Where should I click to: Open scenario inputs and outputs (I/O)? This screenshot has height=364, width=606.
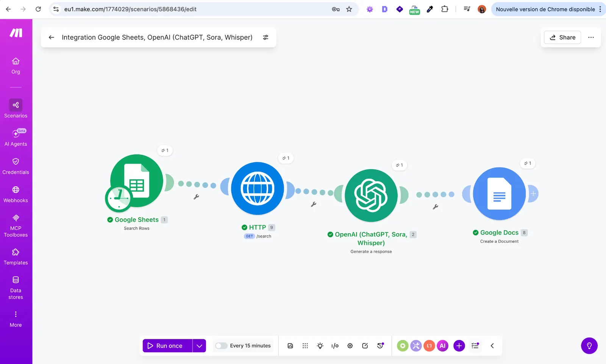[335, 346]
